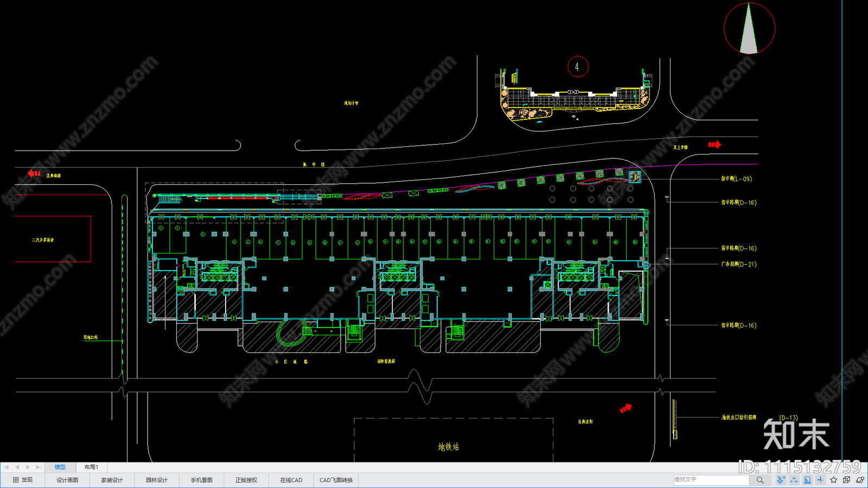868x488 pixels.
Task: Open the 发现 button
Action: [x=23, y=480]
